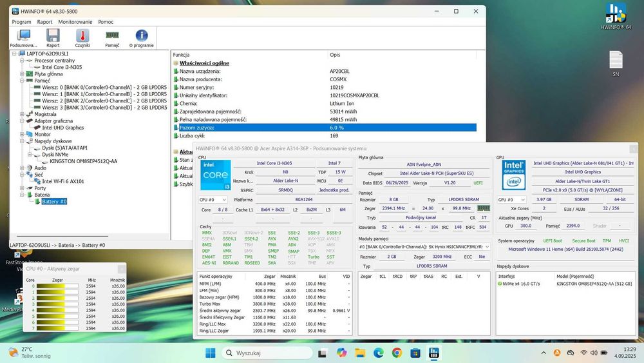Click the Właściwości ogólne heading
The height and width of the screenshot is (363, 644).
[x=204, y=63]
